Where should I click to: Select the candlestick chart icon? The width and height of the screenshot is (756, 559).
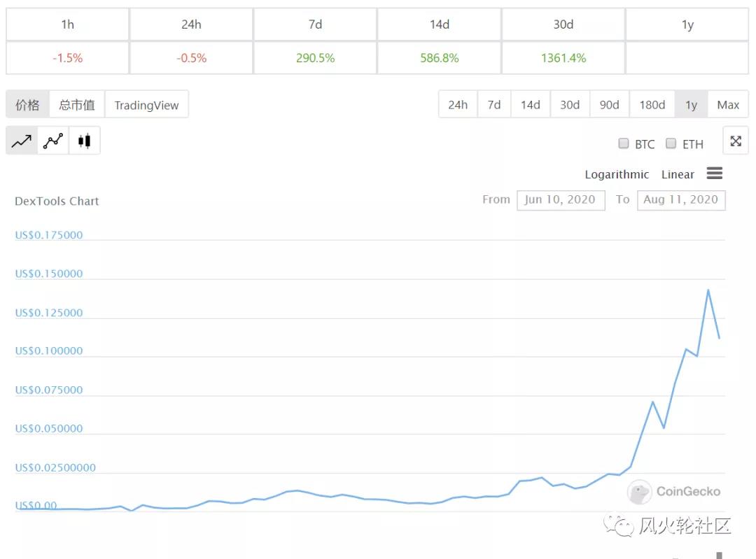point(85,141)
